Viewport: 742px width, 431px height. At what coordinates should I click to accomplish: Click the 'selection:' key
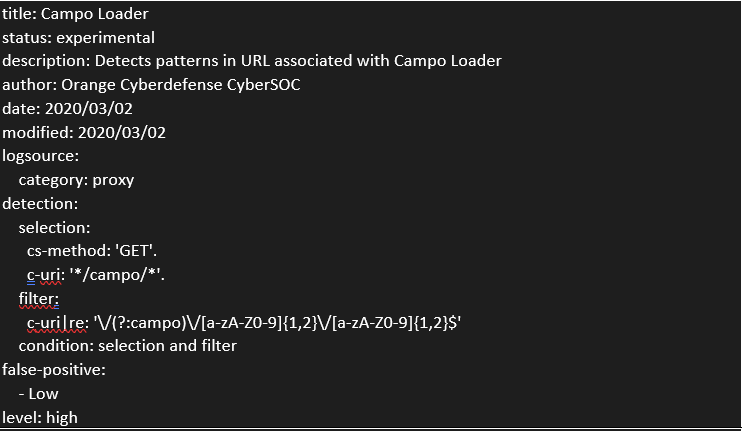coord(54,228)
